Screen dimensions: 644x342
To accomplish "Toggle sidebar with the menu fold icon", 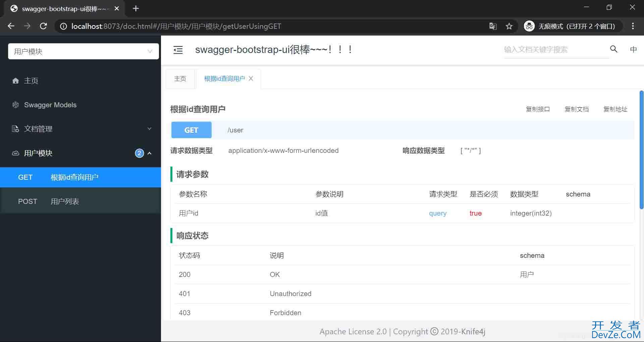I will (178, 50).
